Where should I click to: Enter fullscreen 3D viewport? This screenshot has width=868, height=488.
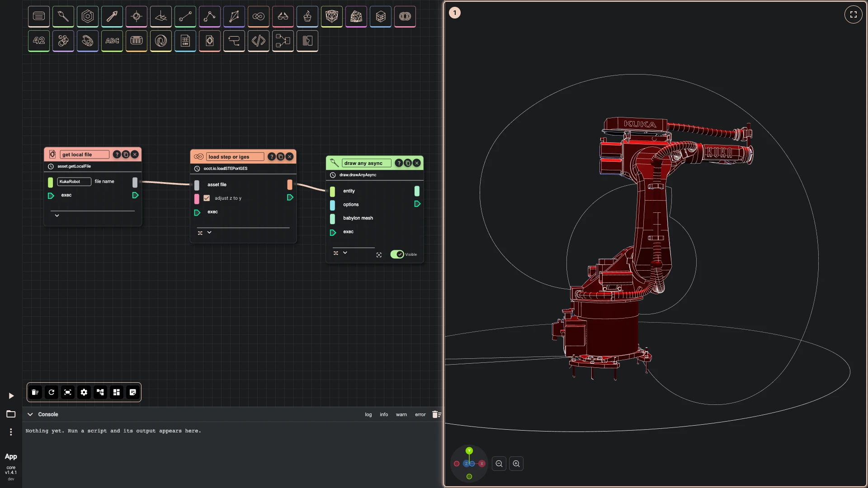coord(854,14)
